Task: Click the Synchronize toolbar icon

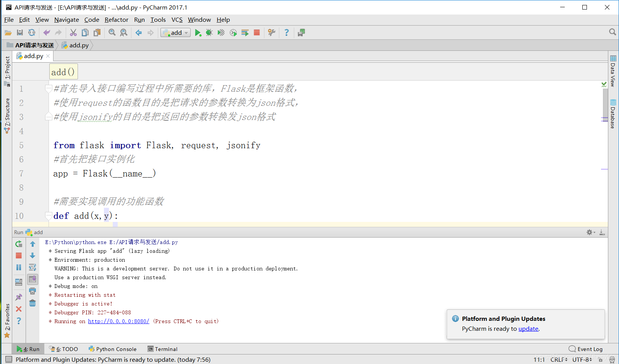Action: [32, 33]
